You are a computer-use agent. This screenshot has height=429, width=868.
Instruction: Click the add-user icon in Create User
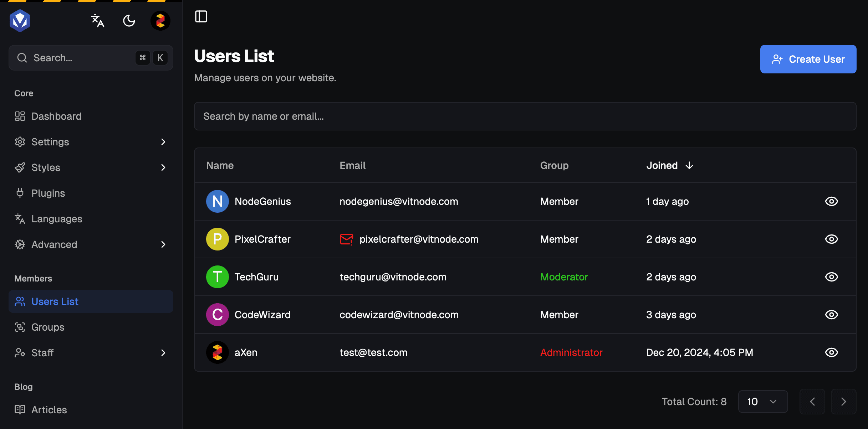click(x=777, y=59)
